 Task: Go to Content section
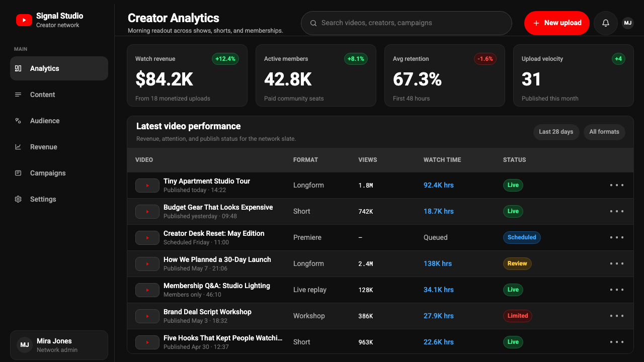(x=59, y=95)
